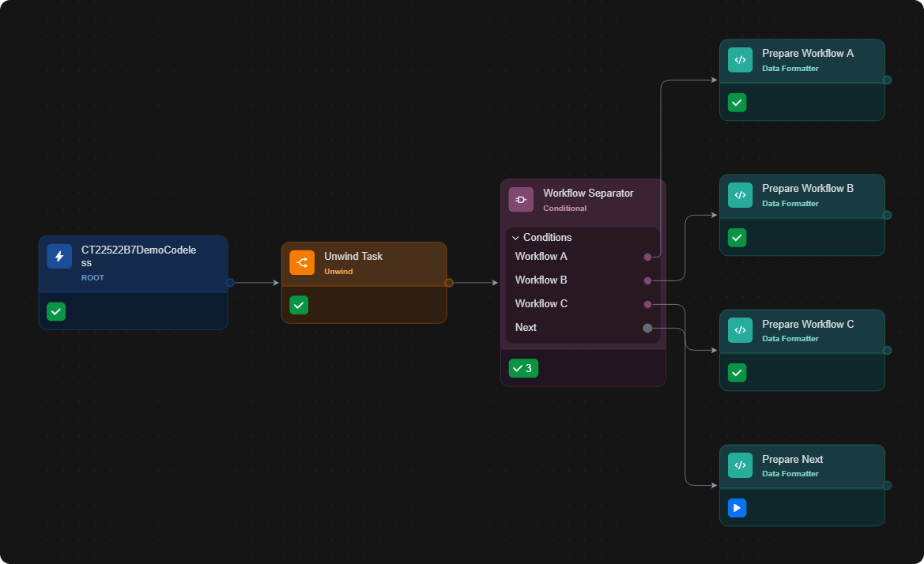This screenshot has width=924, height=564.
Task: Click the Workflow A output port
Action: pos(647,257)
